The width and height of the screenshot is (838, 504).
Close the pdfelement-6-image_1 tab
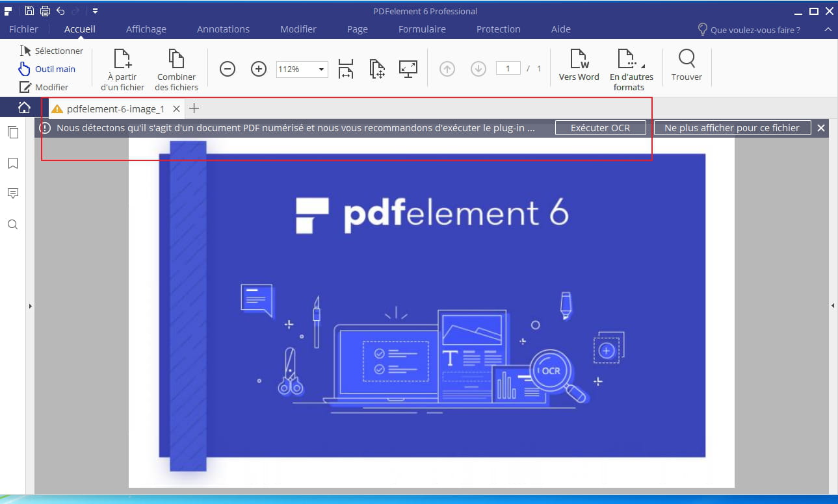tap(176, 109)
